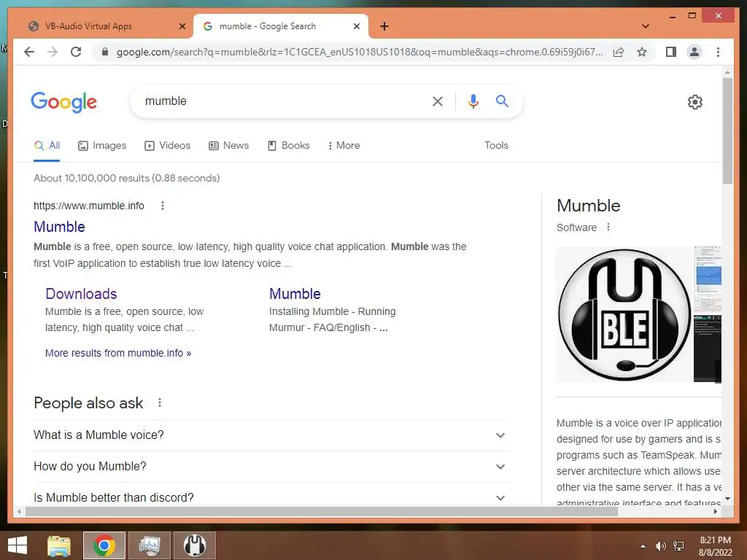This screenshot has height=560, width=747.
Task: Select the All results tab
Action: pyautogui.click(x=47, y=146)
